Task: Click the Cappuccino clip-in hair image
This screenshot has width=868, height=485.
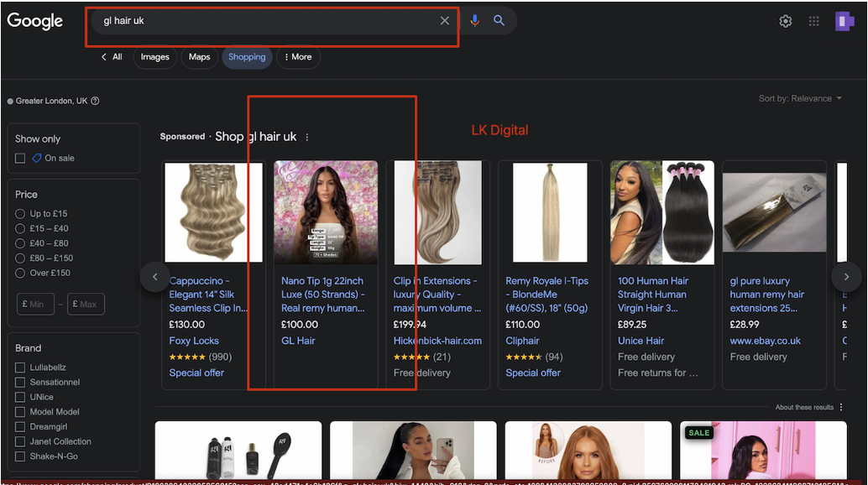Action: (x=214, y=212)
